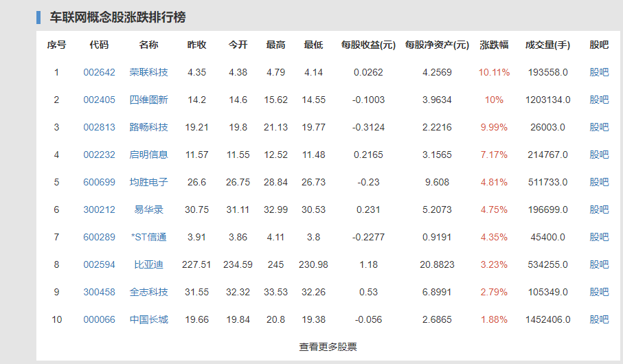Open 股吧 link for 荣联科技 row

point(599,72)
